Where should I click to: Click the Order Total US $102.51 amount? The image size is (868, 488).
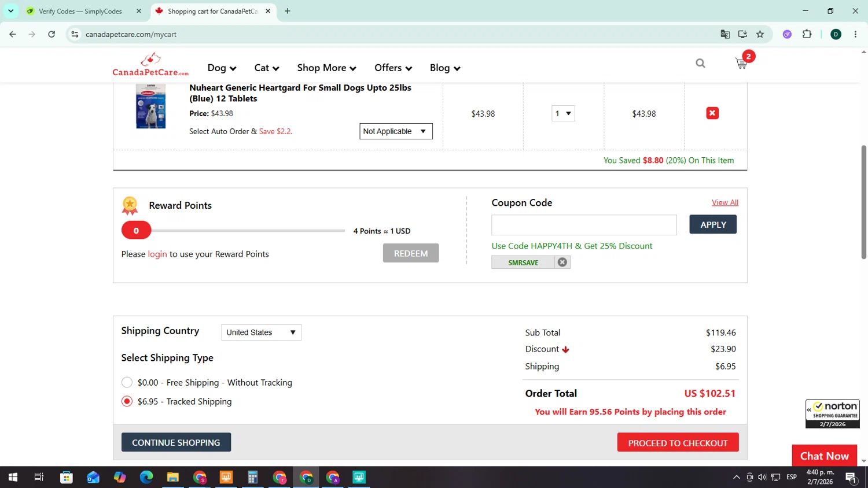coord(710,393)
